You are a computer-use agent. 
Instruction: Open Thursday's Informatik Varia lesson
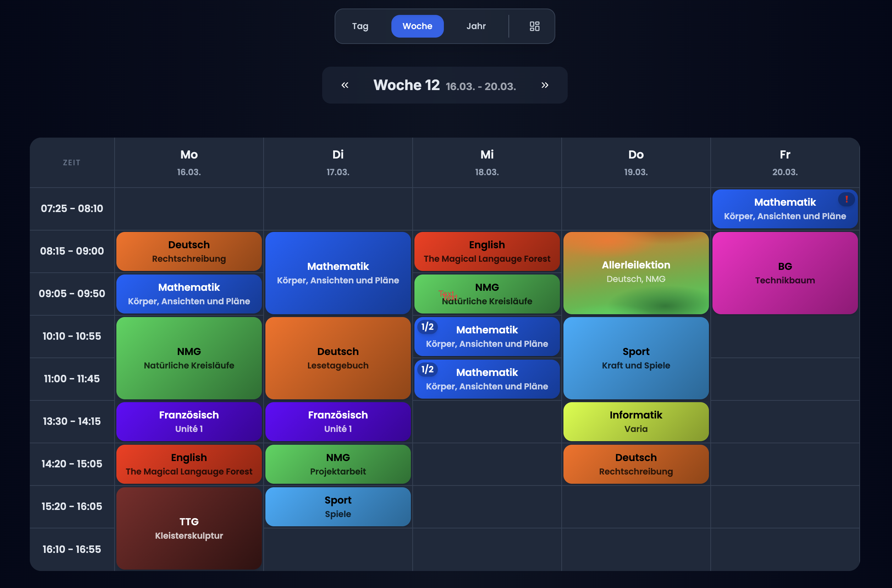pyautogui.click(x=636, y=422)
